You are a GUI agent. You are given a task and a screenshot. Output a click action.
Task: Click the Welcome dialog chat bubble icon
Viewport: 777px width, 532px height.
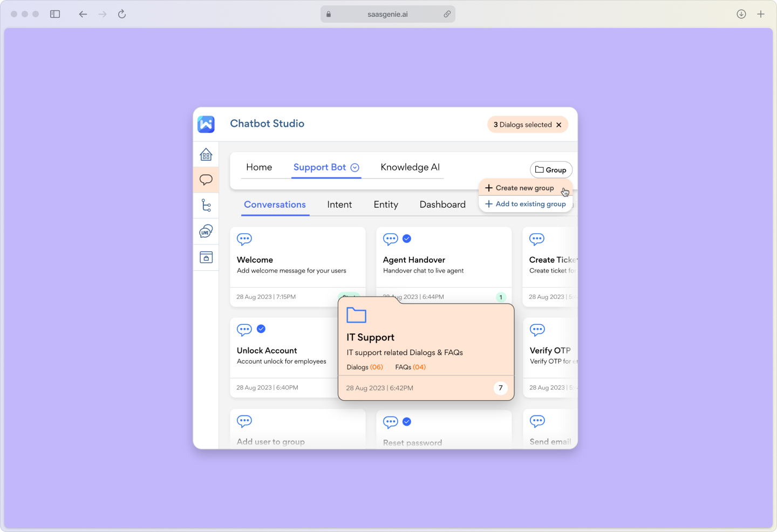(x=244, y=239)
